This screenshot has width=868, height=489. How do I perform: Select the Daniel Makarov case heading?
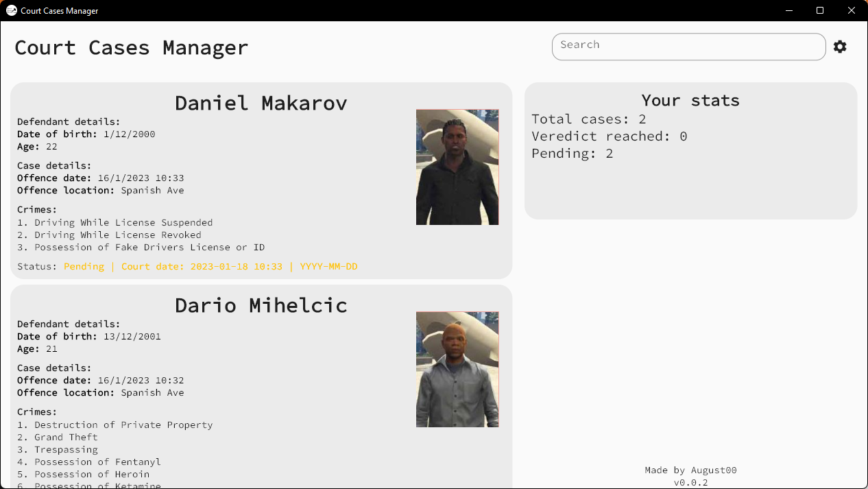tap(261, 103)
